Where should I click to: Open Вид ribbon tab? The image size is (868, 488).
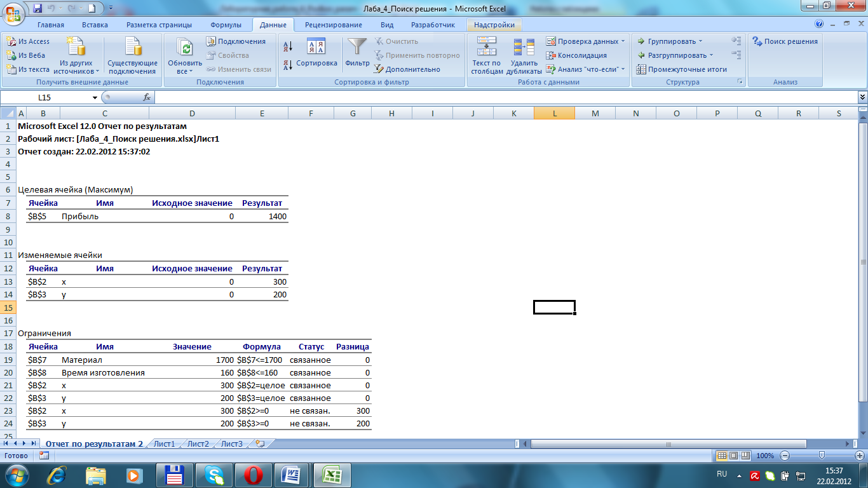click(x=387, y=25)
